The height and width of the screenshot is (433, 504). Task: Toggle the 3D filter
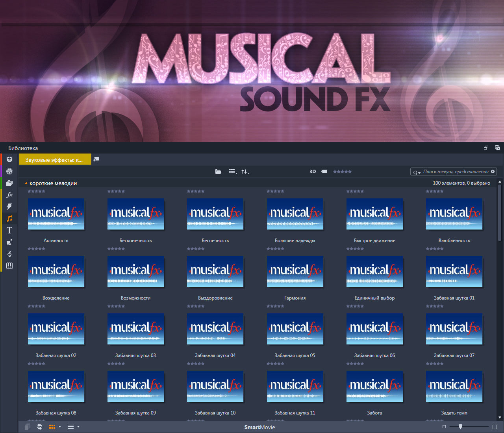[313, 172]
